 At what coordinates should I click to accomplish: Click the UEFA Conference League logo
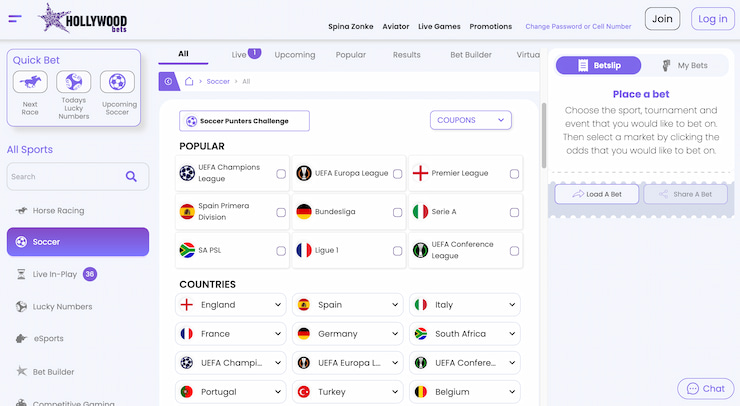coord(420,250)
